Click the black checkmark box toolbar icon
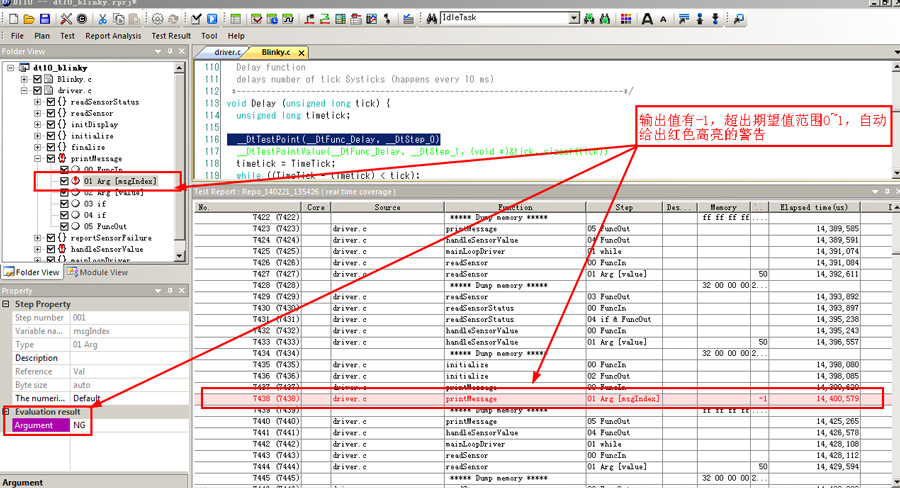 point(196,19)
